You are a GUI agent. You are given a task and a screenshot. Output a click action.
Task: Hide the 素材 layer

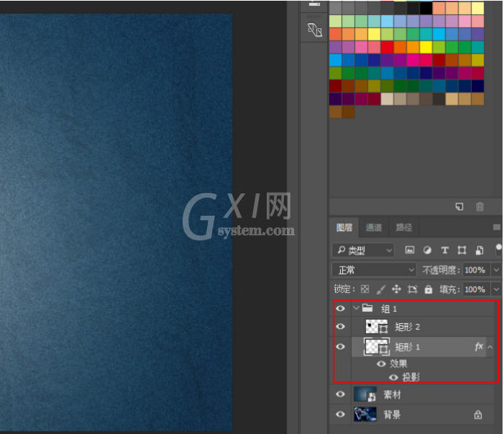point(340,394)
